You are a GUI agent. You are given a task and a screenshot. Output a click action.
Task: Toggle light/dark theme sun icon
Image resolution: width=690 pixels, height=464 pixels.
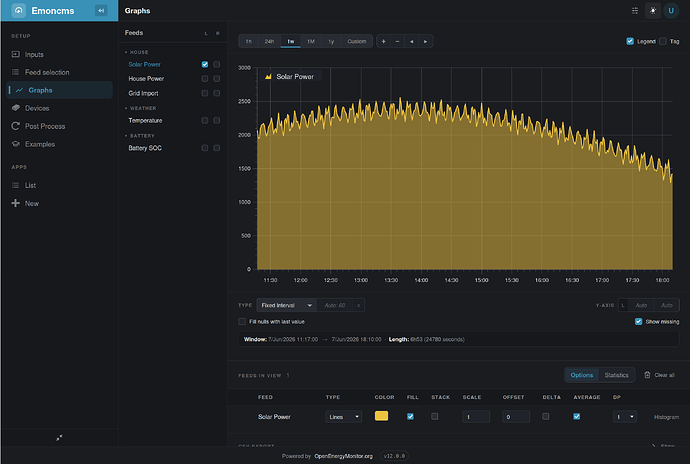653,11
